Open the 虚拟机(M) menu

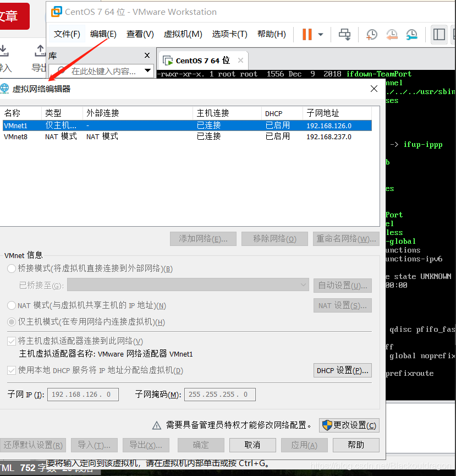(x=183, y=34)
